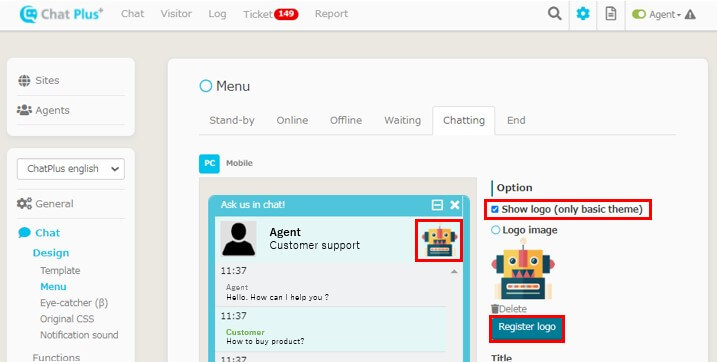Open the Chat top menu
Image resolution: width=717 pixels, height=362 pixels.
[133, 14]
